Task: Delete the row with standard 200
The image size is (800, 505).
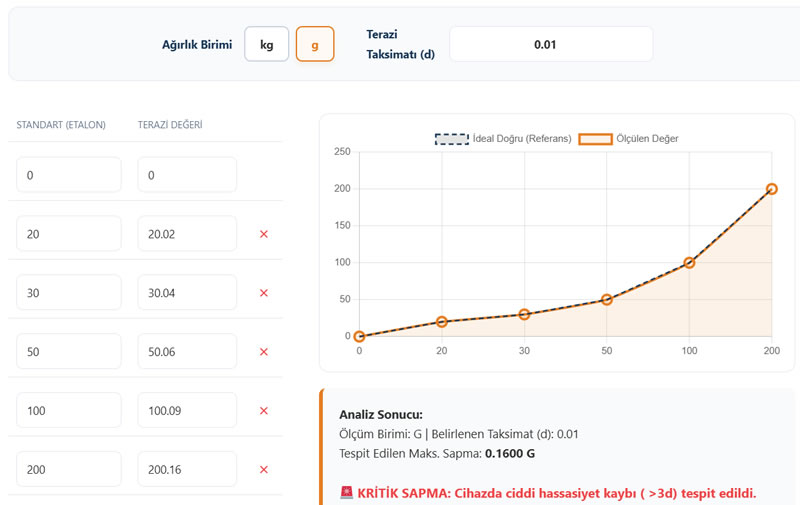Action: [264, 470]
